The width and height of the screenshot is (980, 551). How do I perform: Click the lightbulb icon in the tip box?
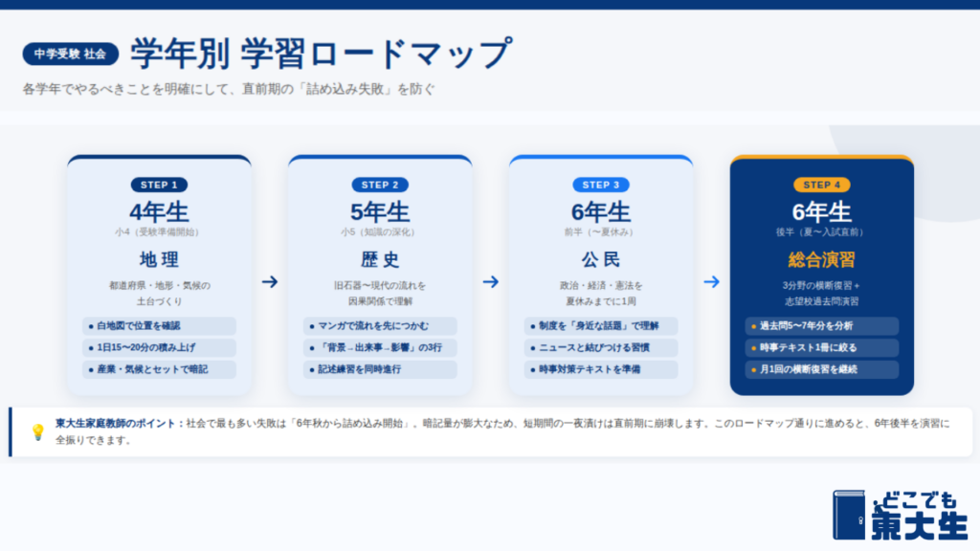tap(38, 431)
